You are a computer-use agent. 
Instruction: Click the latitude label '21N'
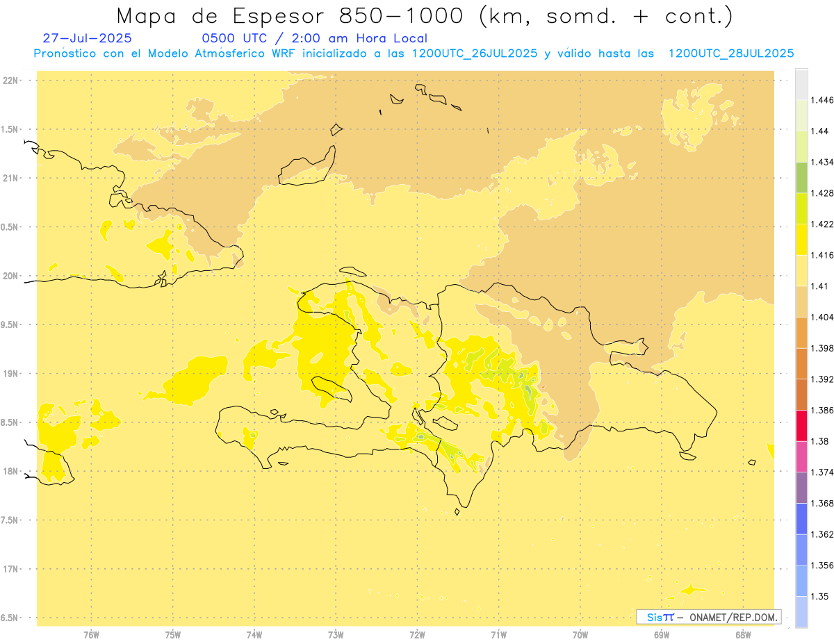(11, 178)
